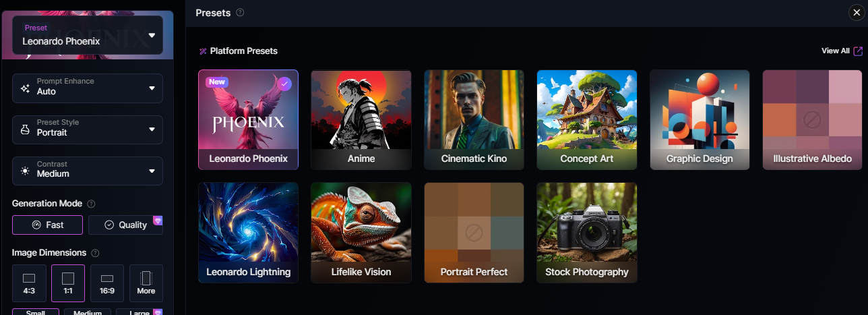The image size is (868, 315).
Task: Click the View All external link icon
Action: click(x=858, y=51)
